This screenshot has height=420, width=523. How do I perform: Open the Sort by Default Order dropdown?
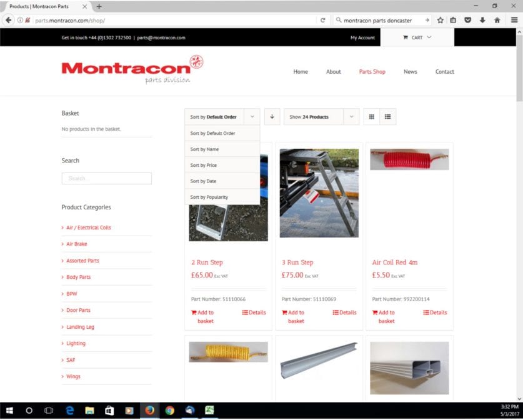pos(222,117)
